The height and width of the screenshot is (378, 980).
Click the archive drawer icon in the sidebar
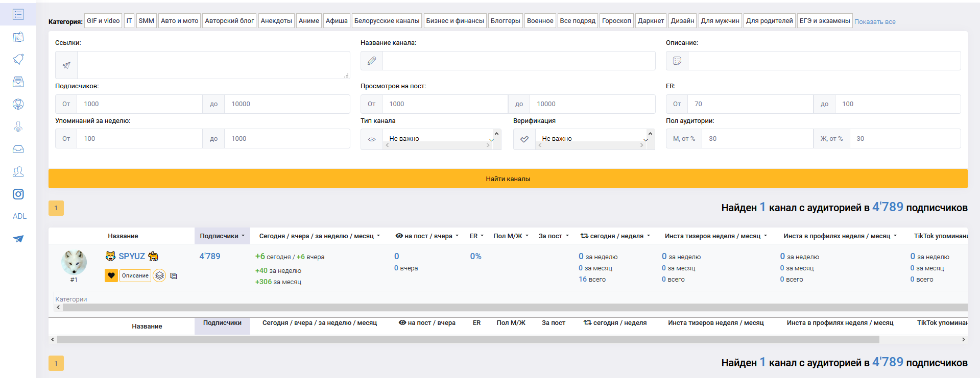[18, 82]
